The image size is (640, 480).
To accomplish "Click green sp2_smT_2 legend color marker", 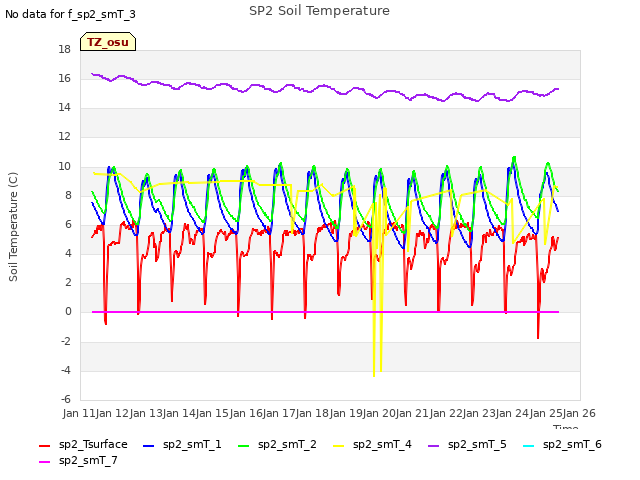I will coord(243,446).
